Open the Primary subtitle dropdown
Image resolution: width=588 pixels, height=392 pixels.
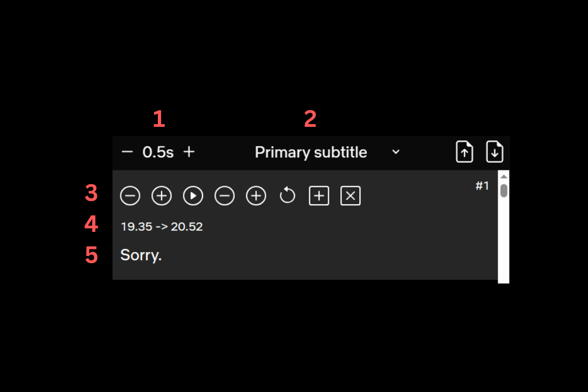click(327, 152)
